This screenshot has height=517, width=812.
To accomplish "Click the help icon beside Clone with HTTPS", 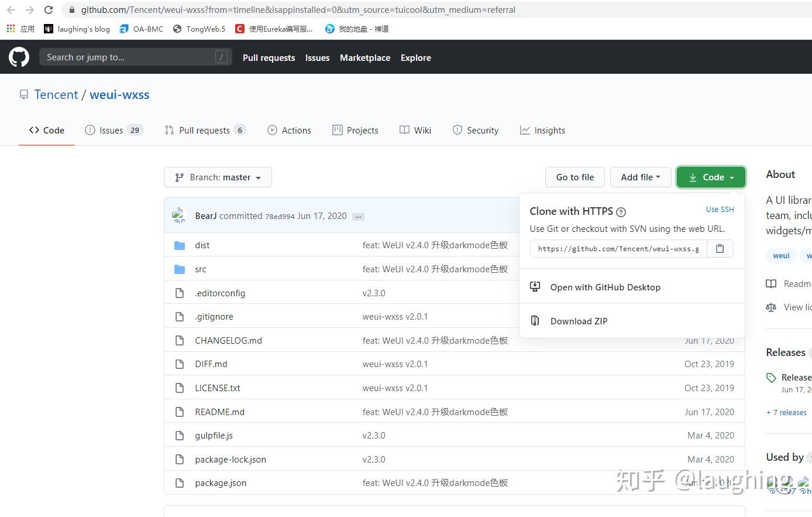I will pyautogui.click(x=621, y=212).
